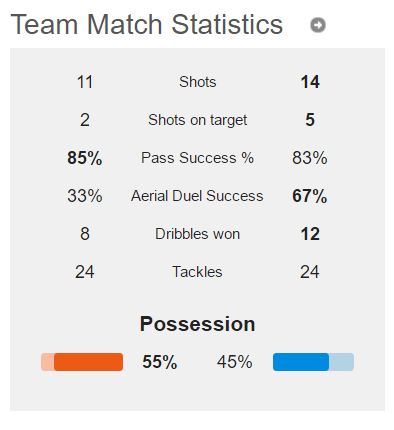Open the Team Match Statistics heading
Image resolution: width=394 pixels, height=430 pixels.
pyautogui.click(x=147, y=24)
